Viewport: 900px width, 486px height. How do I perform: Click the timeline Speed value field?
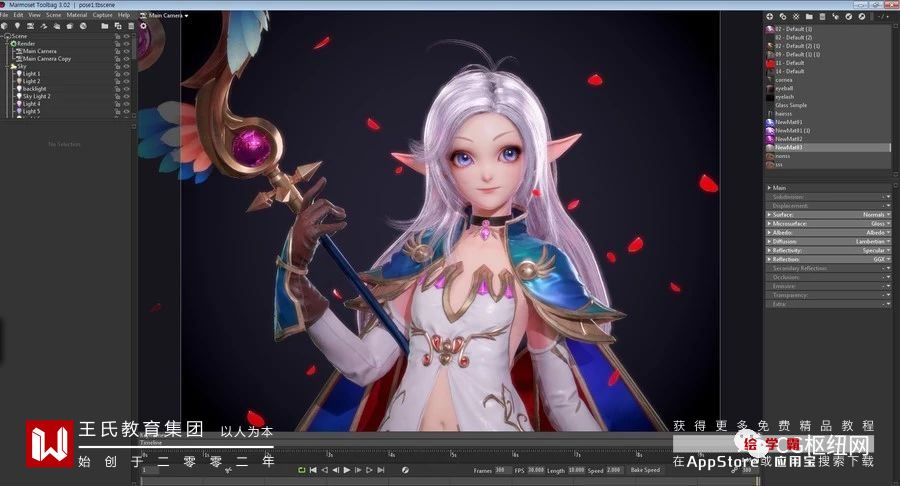click(x=614, y=470)
